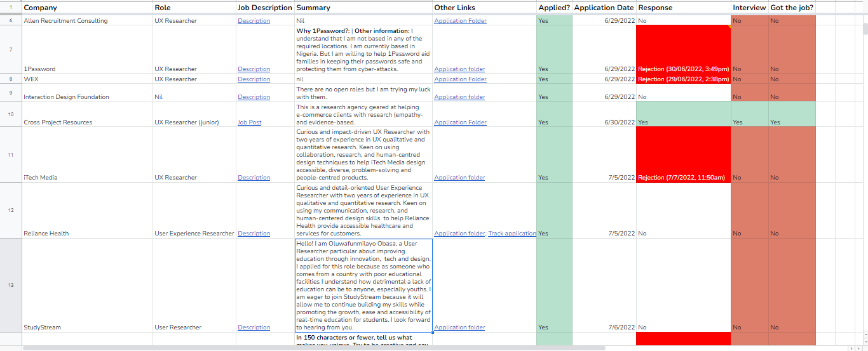Image resolution: width=868 pixels, height=351 pixels.
Task: Open the Track application link for Reliance Health
Action: 512,234
